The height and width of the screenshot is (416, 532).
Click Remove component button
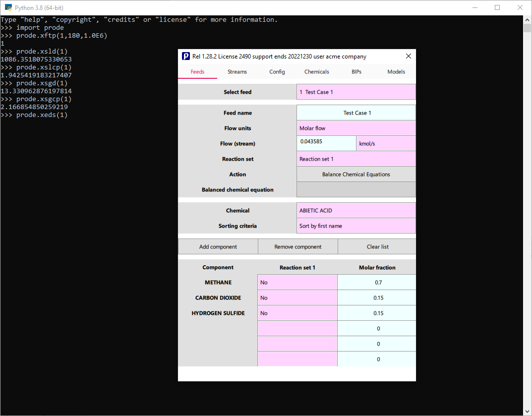coord(298,247)
